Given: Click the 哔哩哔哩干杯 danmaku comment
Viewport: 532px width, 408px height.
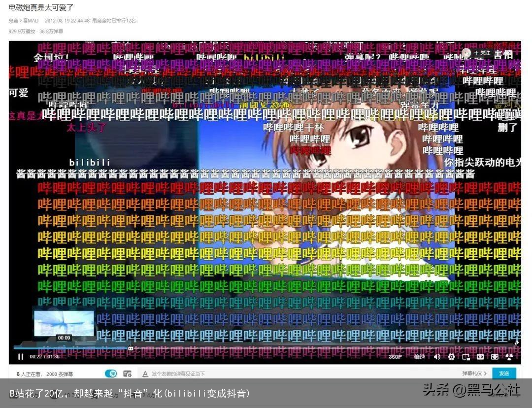Looking at the screenshot, I should coord(294,128).
